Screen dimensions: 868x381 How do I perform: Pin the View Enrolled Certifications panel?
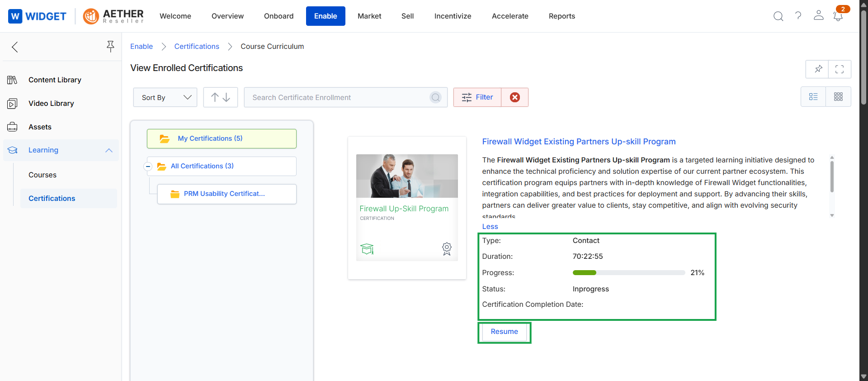click(817, 69)
